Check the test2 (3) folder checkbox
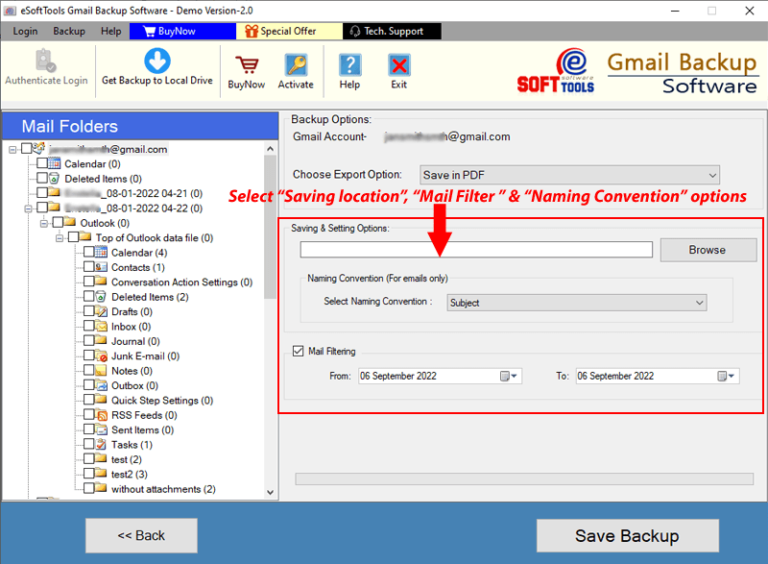Viewport: 768px width, 564px height. [x=89, y=473]
